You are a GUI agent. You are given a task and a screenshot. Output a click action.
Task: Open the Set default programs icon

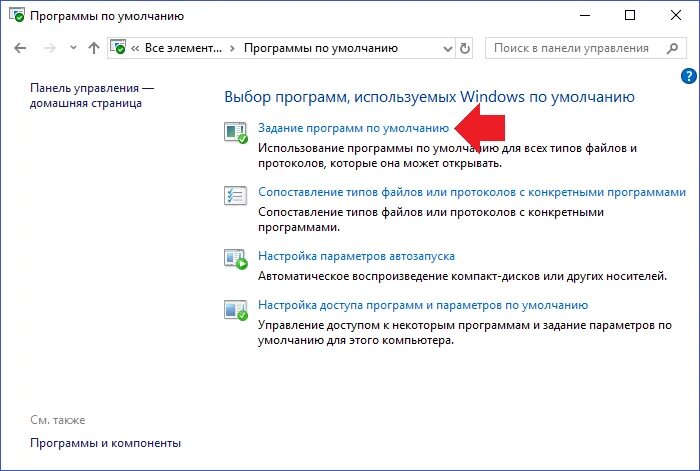pos(236,133)
